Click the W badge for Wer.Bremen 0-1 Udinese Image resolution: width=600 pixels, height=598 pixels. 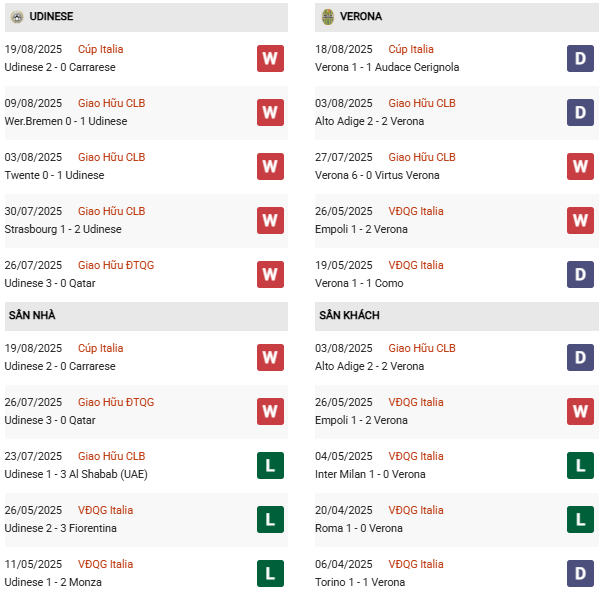coord(270,112)
